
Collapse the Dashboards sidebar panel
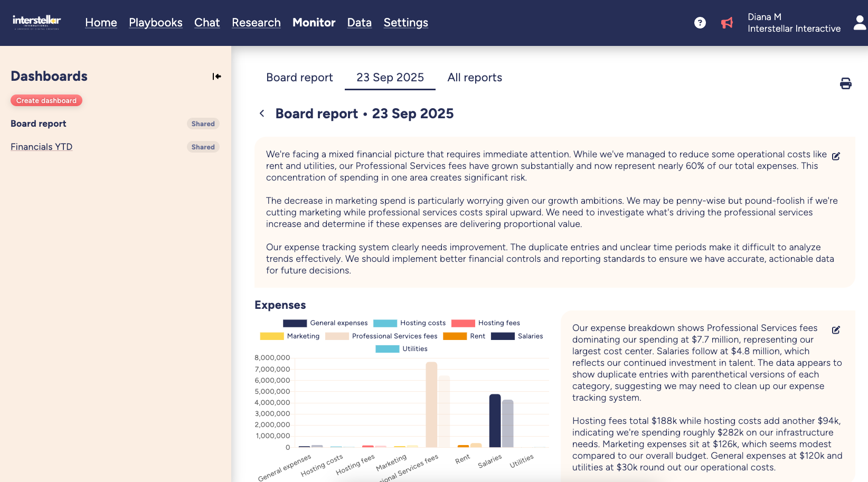click(x=216, y=77)
